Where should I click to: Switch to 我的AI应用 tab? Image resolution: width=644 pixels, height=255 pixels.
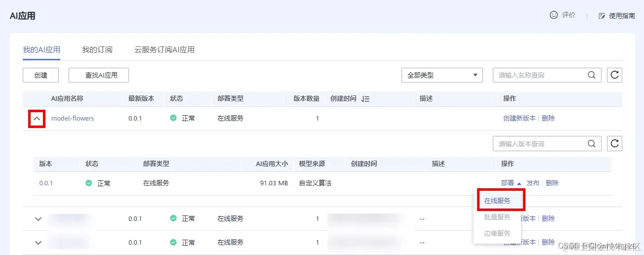coord(41,50)
